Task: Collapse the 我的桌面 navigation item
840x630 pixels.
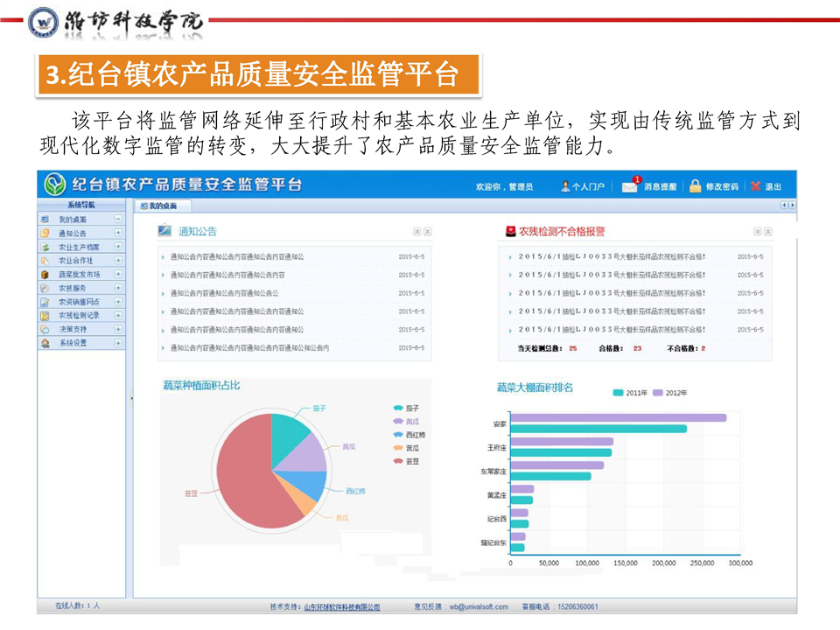Action: [x=118, y=219]
